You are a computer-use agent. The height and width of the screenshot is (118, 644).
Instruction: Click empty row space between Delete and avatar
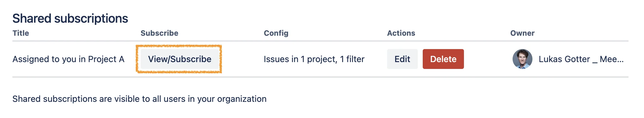pos(488,59)
